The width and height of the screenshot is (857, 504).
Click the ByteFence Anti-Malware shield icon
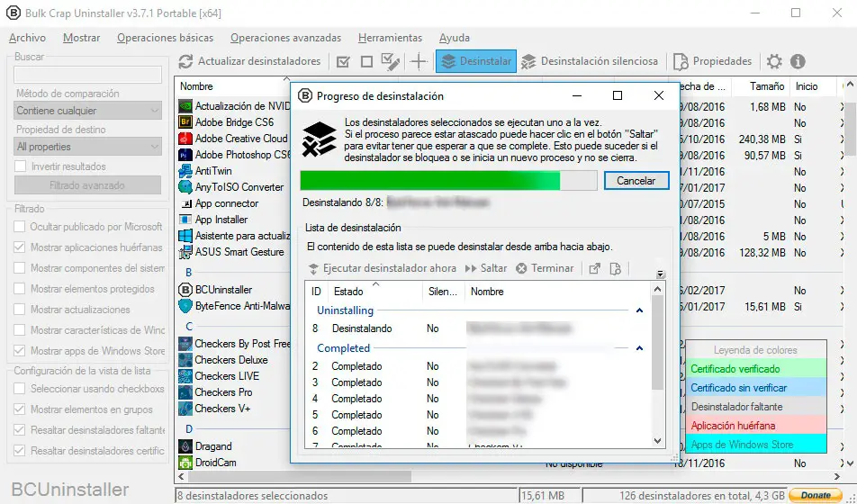[185, 306]
